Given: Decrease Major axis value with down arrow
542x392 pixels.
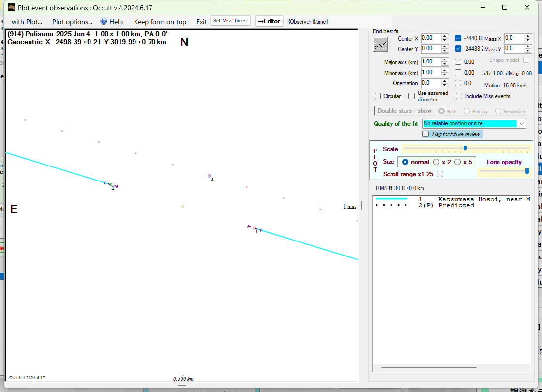Looking at the screenshot, I should 444,64.
